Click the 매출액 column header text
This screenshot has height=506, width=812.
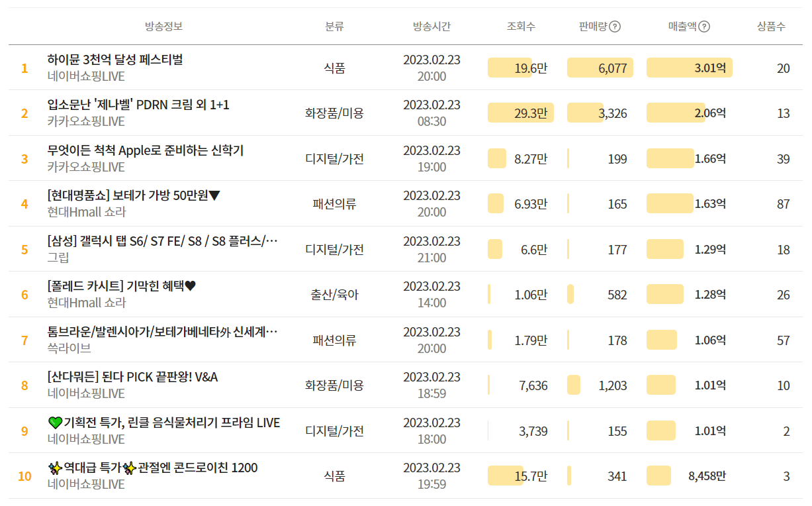682,26
